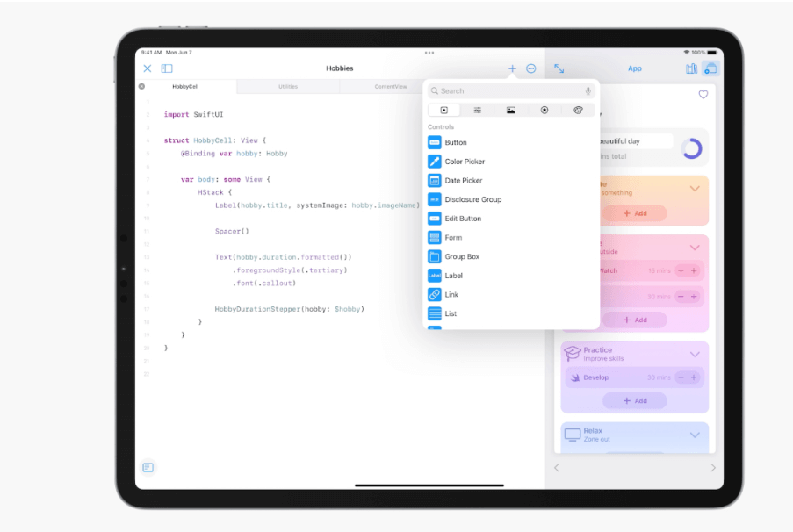Tap the App label in the top bar
Image resolution: width=793 pixels, height=532 pixels.
tap(634, 68)
